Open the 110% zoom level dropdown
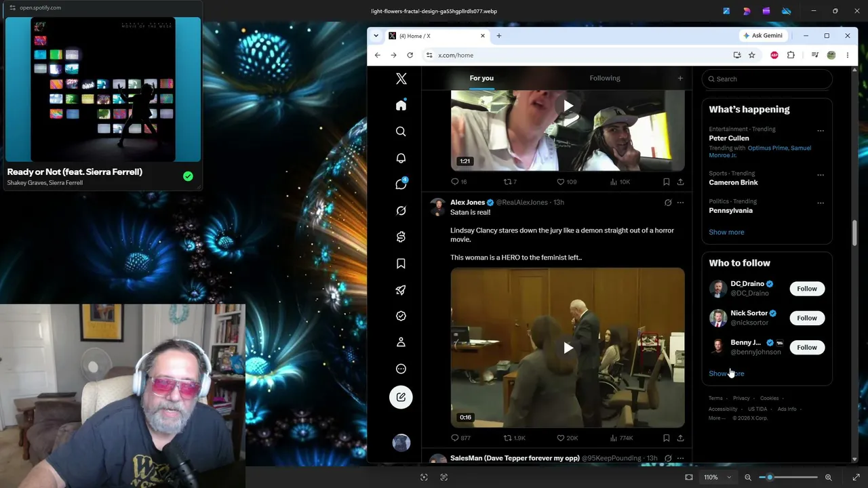The width and height of the screenshot is (868, 488). (717, 477)
